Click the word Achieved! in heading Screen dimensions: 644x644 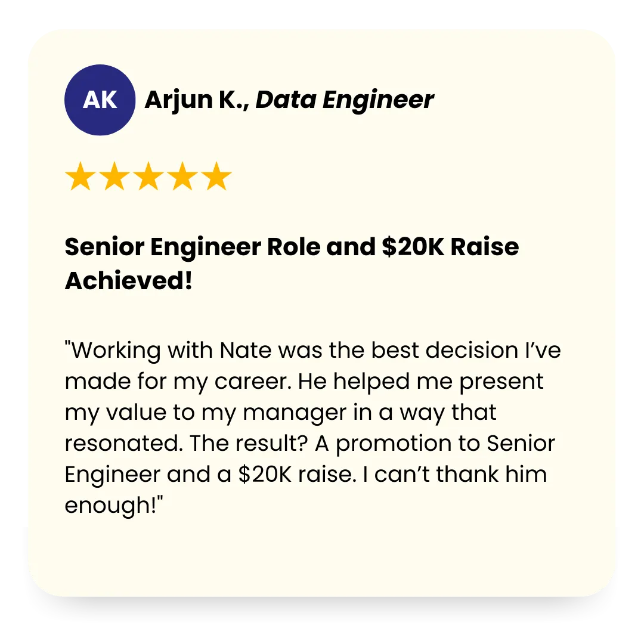click(129, 281)
